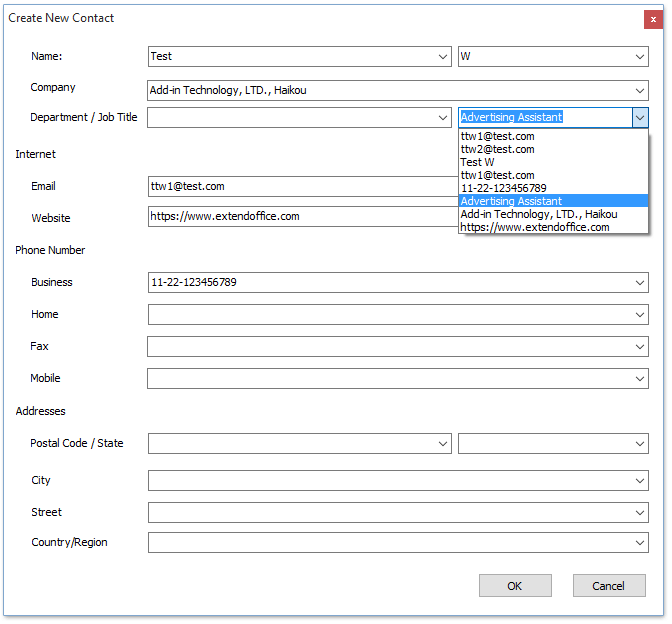Open the Business phone dropdown arrow
Screen dimensions: 672x624
pos(640,283)
